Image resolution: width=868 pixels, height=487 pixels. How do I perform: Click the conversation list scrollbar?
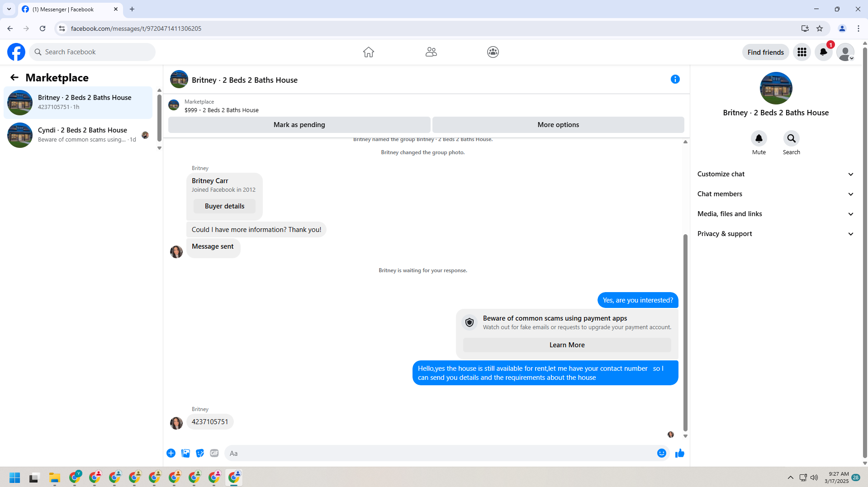[159, 118]
